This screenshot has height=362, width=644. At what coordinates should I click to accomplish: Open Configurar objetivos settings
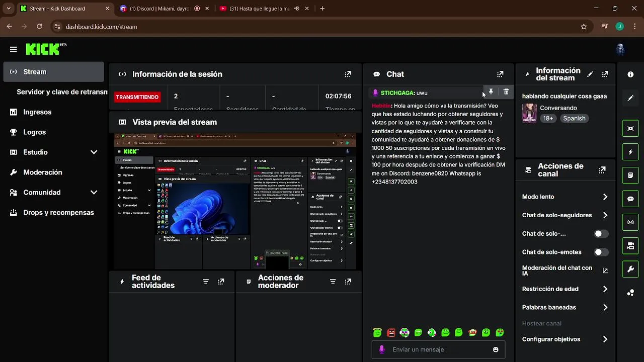(566, 339)
